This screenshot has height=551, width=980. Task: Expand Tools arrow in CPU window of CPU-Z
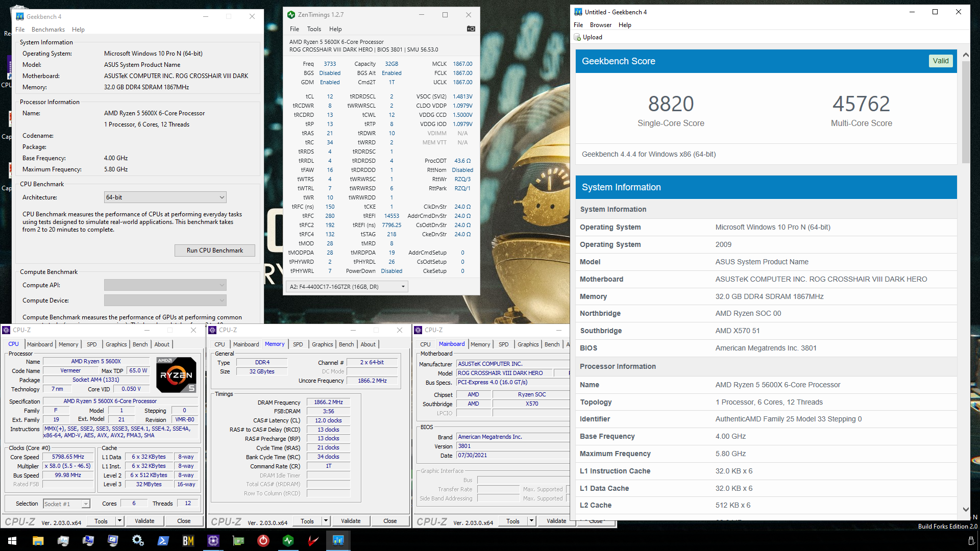point(119,521)
